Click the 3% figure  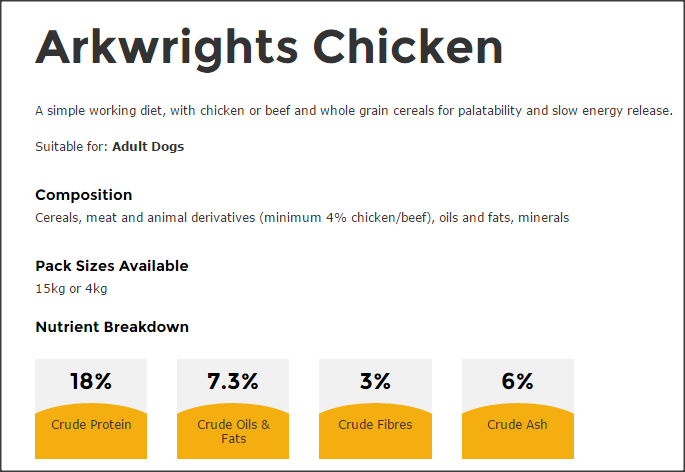(375, 381)
